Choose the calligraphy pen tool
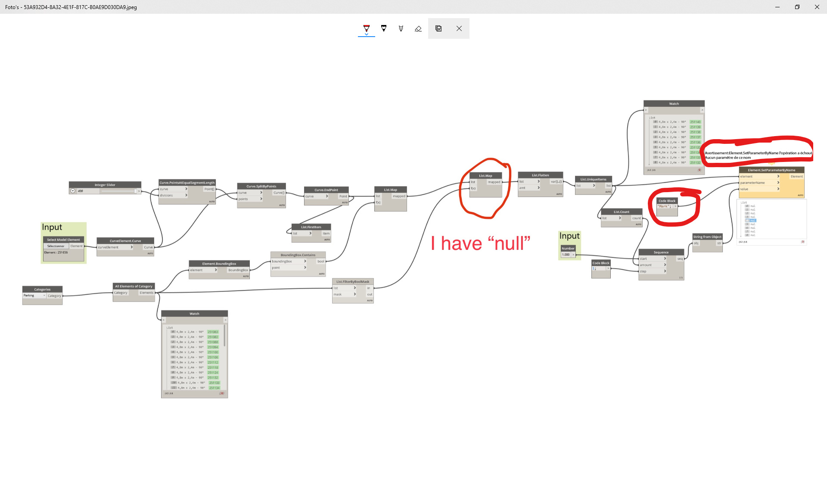Viewport: 827px width, 504px height. (x=401, y=28)
